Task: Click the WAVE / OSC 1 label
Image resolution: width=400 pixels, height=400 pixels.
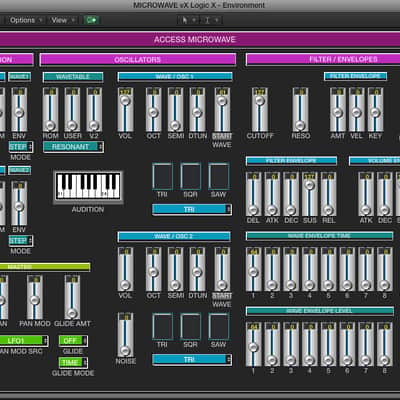Action: point(175,77)
